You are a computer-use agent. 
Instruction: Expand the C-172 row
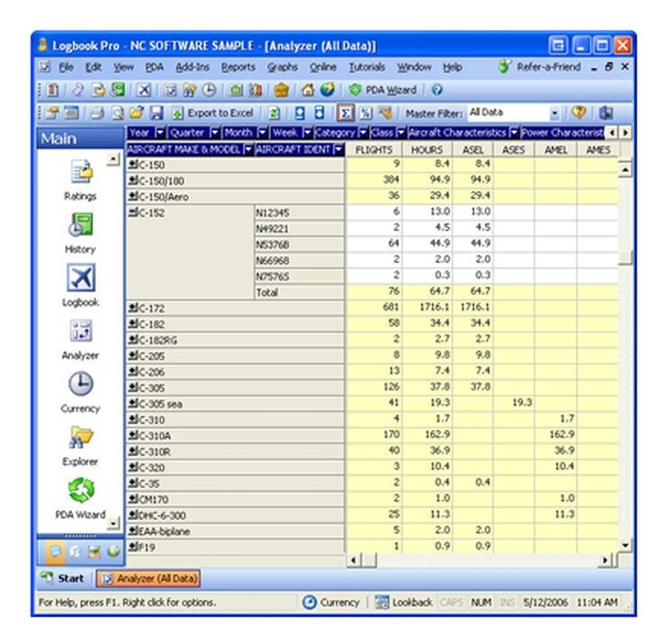133,307
